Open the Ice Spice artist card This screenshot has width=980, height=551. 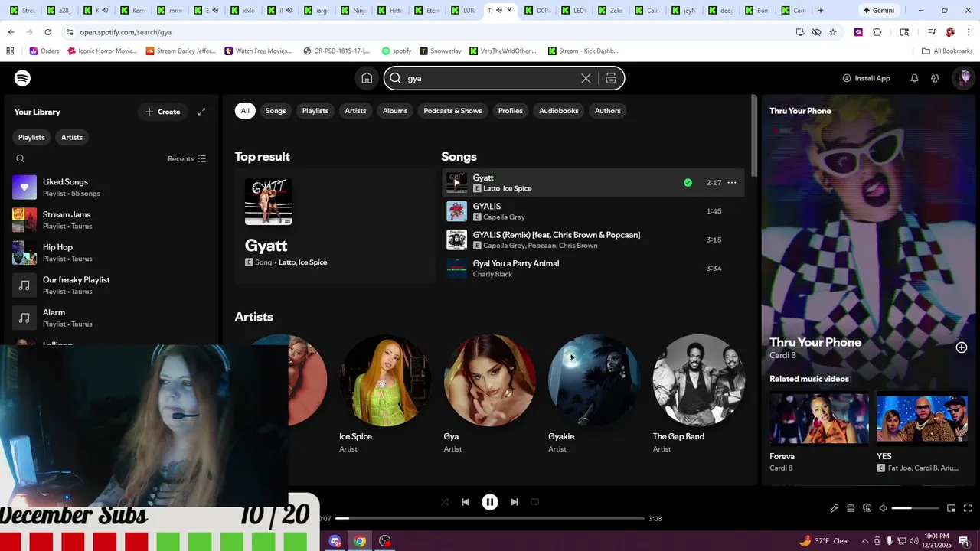click(x=385, y=394)
